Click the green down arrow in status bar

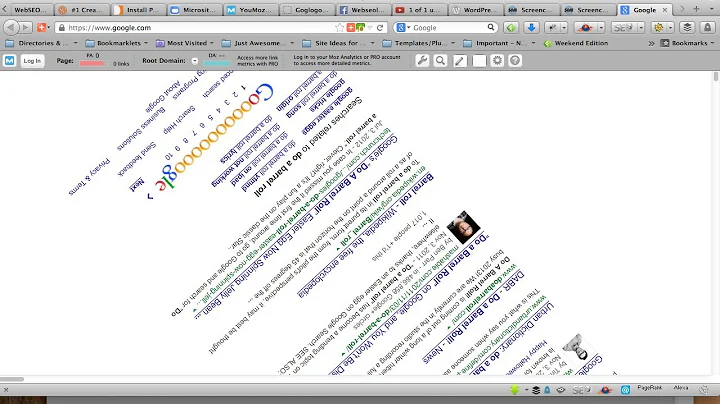coord(515,390)
